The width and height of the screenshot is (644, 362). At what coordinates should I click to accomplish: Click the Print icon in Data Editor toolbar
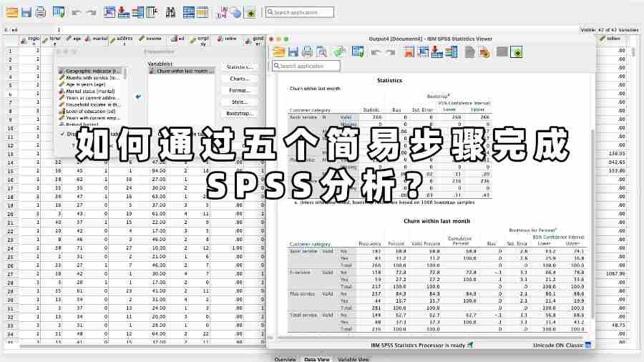(x=41, y=12)
